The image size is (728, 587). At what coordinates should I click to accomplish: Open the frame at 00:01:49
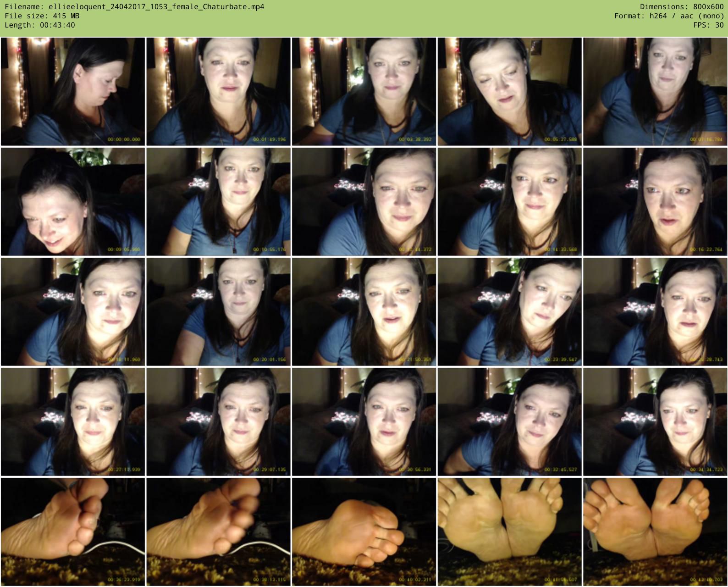click(x=218, y=92)
